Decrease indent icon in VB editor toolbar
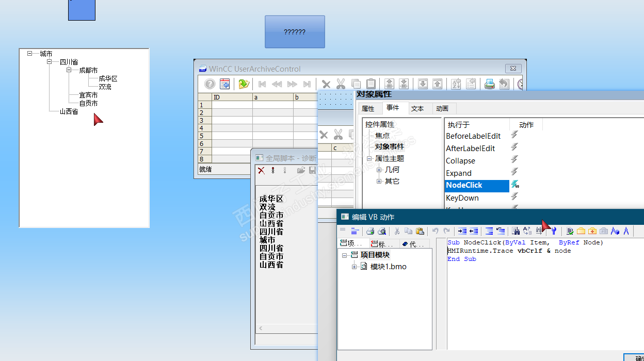This screenshot has height=361, width=644. coord(474,231)
